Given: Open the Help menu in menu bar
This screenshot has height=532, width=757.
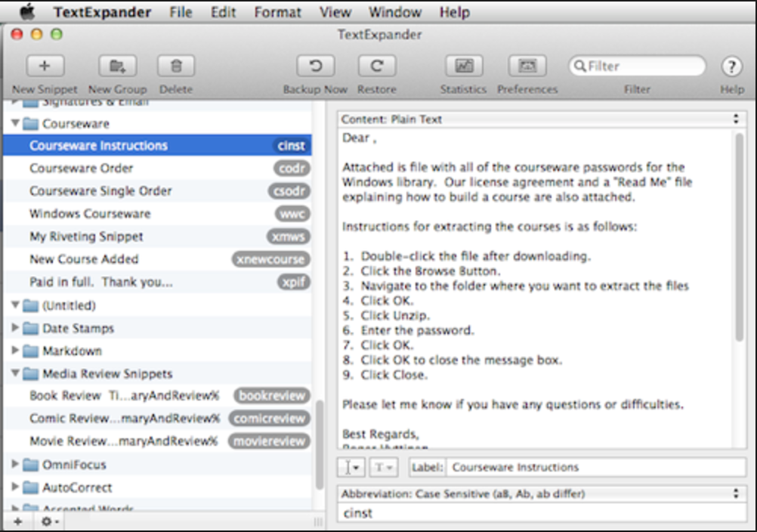Looking at the screenshot, I should pyautogui.click(x=454, y=12).
